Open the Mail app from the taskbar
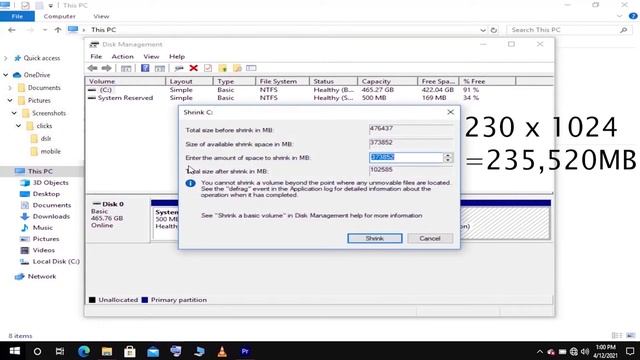Viewport: 640px width, 360px height. click(153, 351)
